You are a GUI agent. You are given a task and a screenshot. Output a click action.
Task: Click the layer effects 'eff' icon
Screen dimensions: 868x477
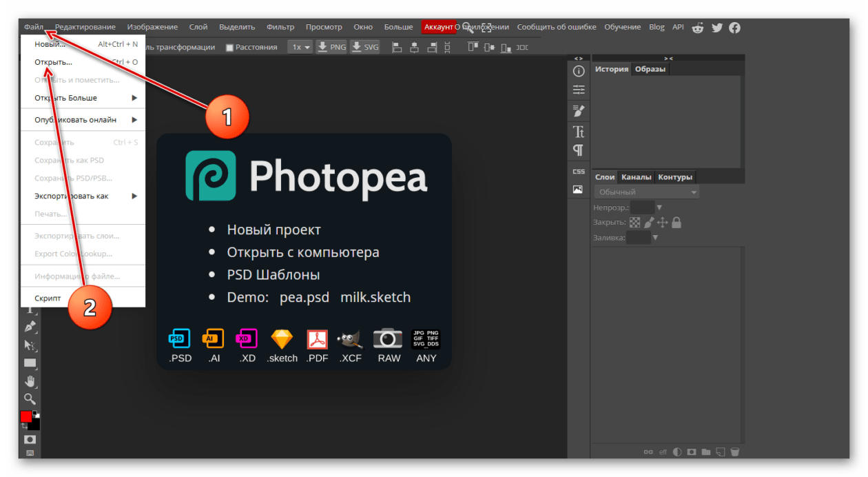(663, 452)
